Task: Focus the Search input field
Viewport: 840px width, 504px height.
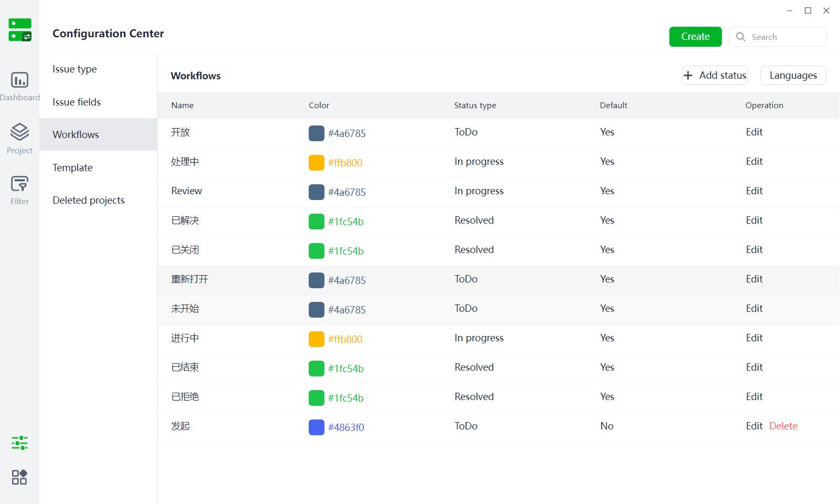Action: click(x=778, y=37)
